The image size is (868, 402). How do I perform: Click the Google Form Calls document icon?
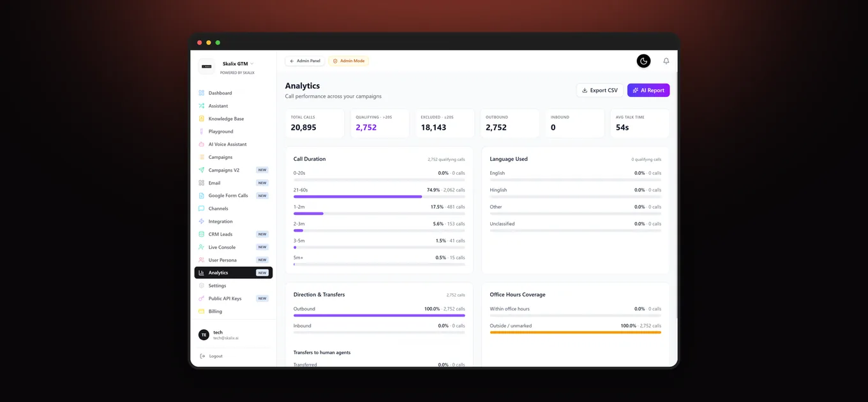202,196
